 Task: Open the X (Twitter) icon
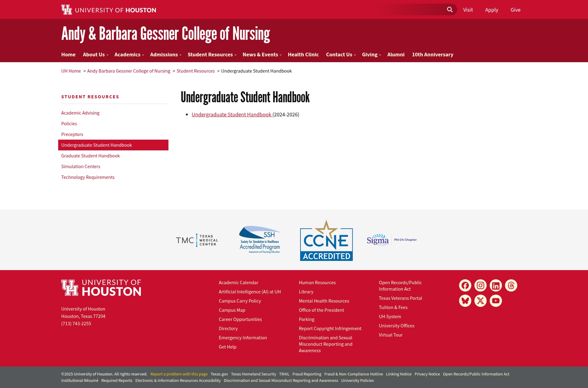tap(481, 301)
